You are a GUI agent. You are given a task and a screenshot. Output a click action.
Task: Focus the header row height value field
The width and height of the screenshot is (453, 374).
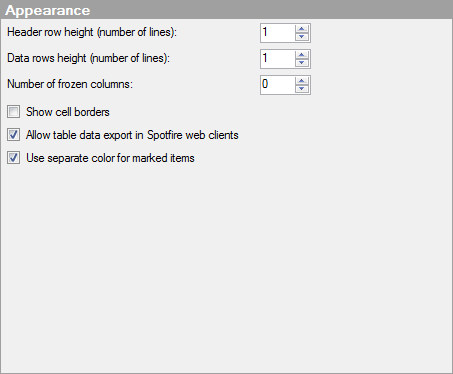278,33
